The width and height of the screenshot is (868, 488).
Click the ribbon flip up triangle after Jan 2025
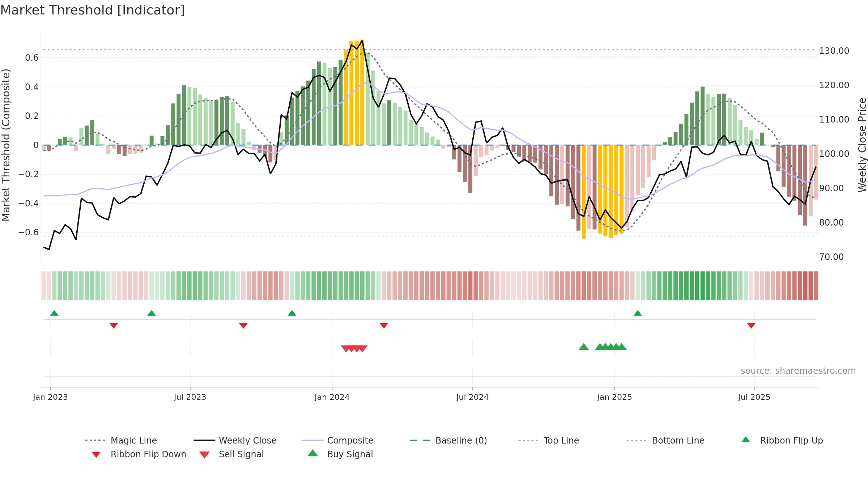tap(638, 313)
